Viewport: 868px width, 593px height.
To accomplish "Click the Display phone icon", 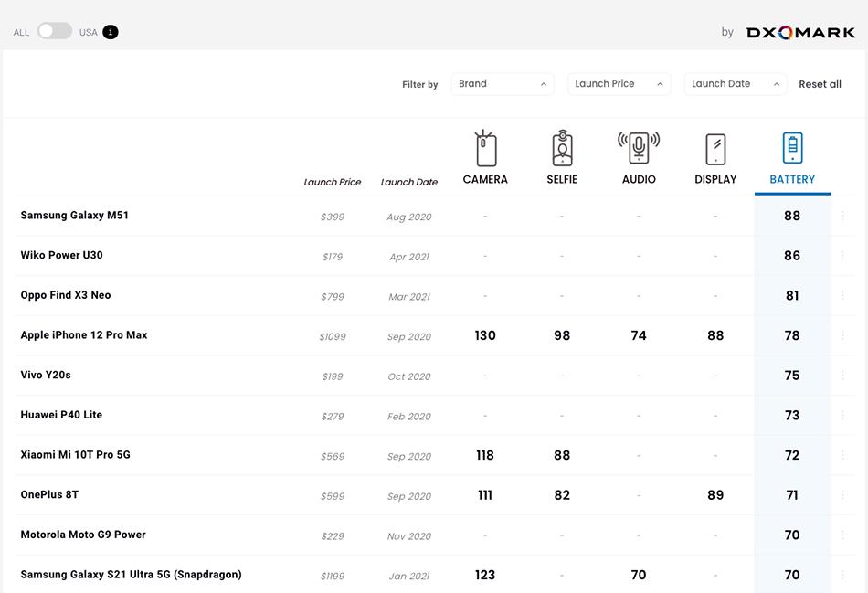I will coord(715,149).
